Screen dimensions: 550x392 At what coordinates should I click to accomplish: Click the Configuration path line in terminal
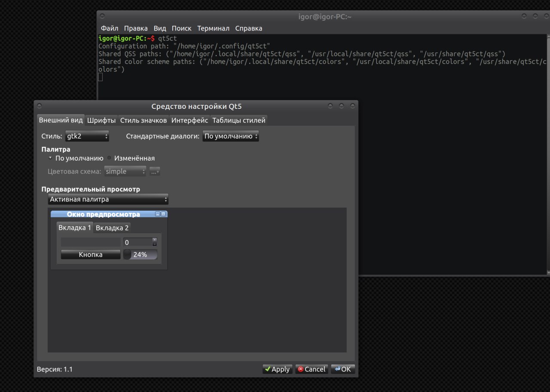click(184, 46)
